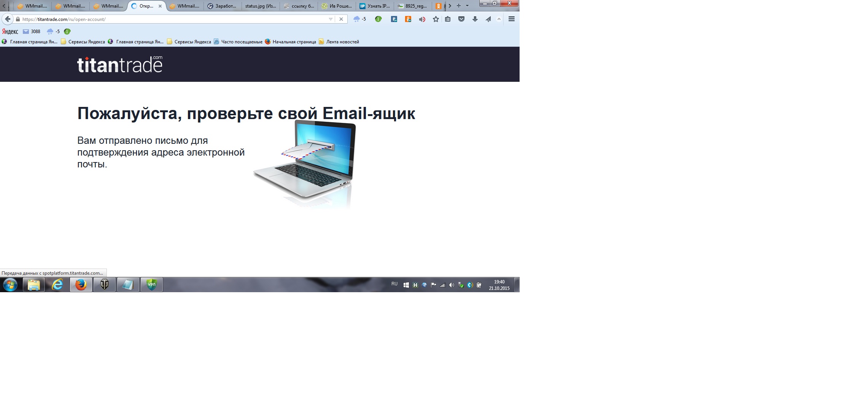Viewport: 868px width, 401px height.
Task: Open 'Лента новостей' feed bookmark
Action: tap(339, 42)
